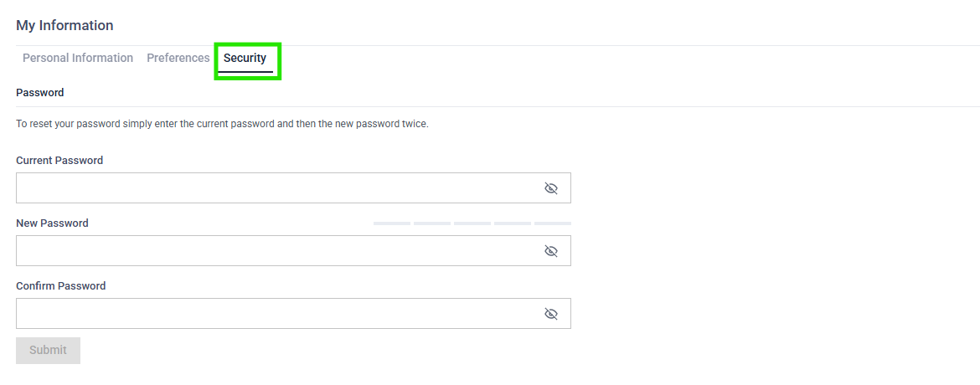
Task: Click the second password strength bar segment
Action: click(432, 223)
